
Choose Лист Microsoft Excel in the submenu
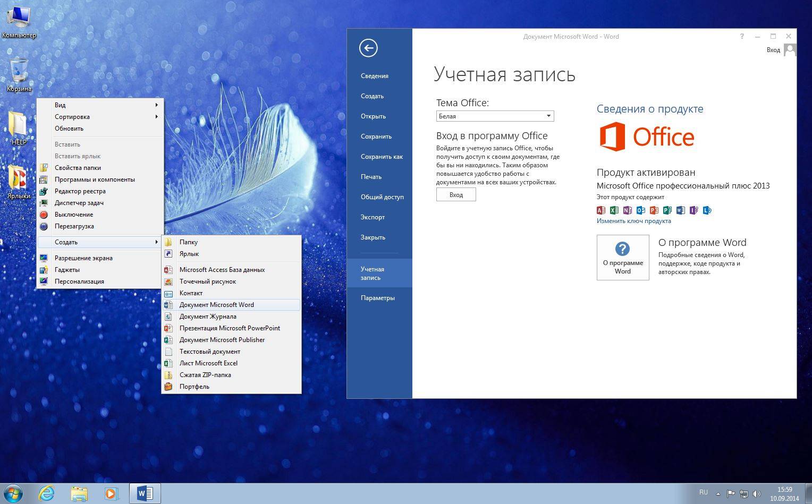(208, 363)
